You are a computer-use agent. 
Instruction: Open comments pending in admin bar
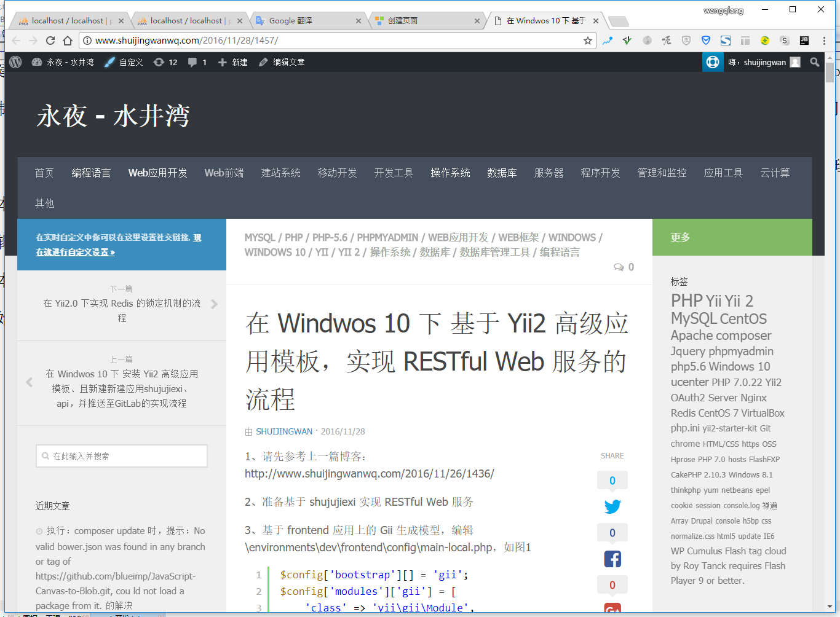point(197,62)
